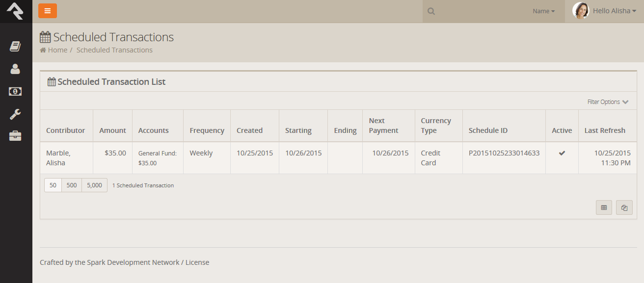
Task: Set page size to 50 rows
Action: pyautogui.click(x=53, y=185)
